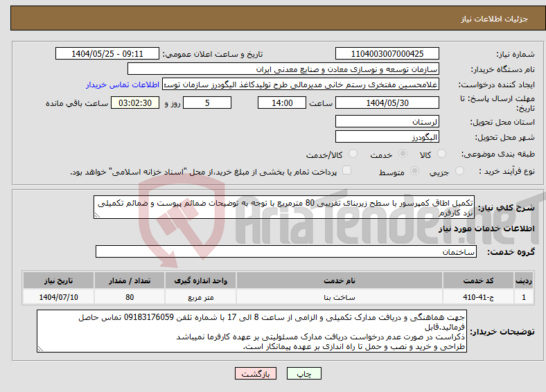The height and width of the screenshot is (392, 546).
Task: Tick the Islamic treasury payment checkbox
Action: (346, 170)
